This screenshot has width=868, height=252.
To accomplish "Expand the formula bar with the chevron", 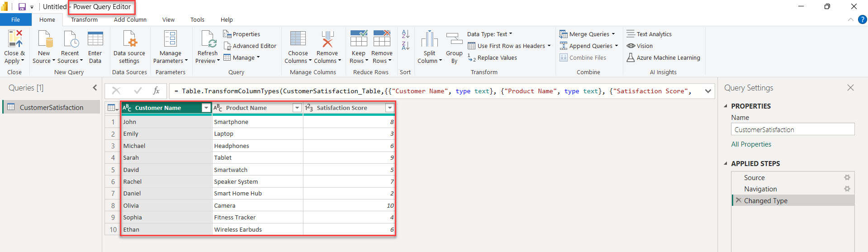I will click(x=708, y=91).
